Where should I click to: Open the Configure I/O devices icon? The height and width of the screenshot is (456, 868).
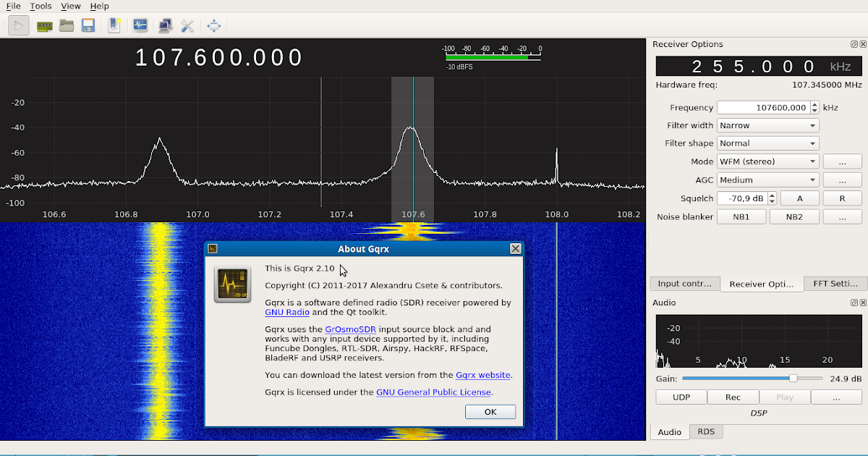coord(44,25)
